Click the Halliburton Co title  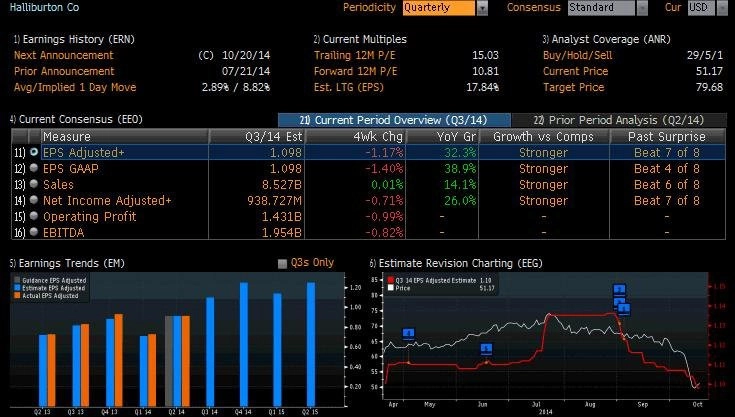[45, 7]
